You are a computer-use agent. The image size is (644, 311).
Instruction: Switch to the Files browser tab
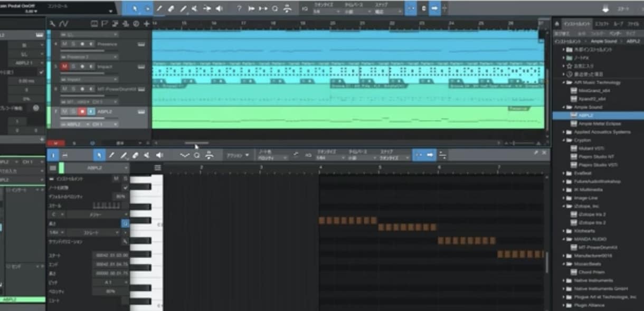coord(633,24)
